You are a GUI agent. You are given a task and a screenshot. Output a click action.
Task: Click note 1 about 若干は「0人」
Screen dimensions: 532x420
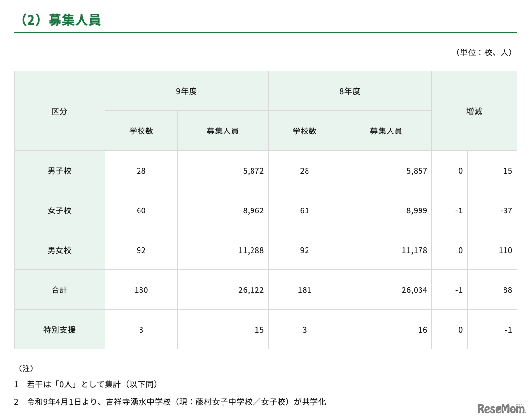tap(87, 384)
